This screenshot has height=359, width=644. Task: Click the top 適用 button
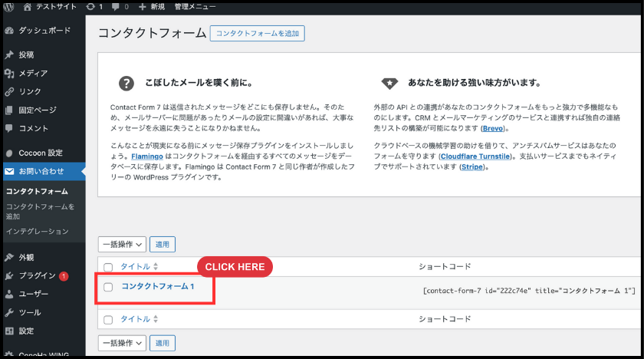click(x=163, y=245)
